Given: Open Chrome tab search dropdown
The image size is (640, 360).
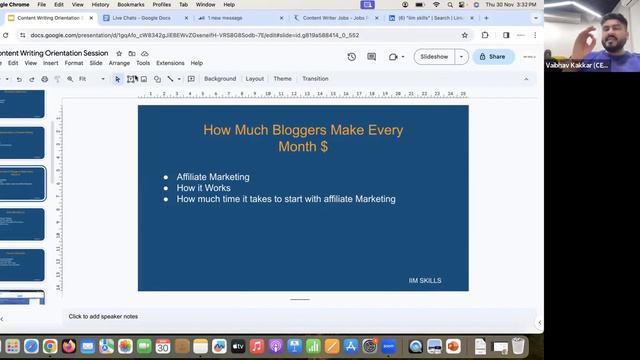Looking at the screenshot, I should pos(536,18).
